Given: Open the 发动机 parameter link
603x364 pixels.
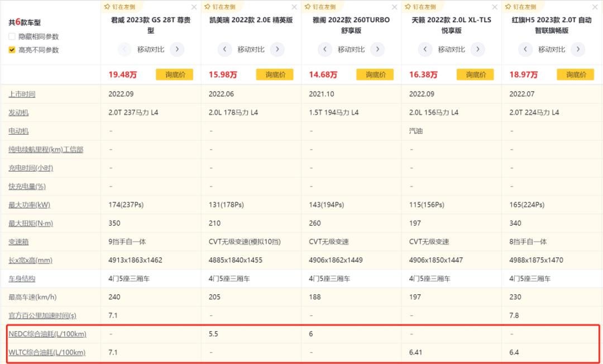Looking at the screenshot, I should pyautogui.click(x=18, y=113).
